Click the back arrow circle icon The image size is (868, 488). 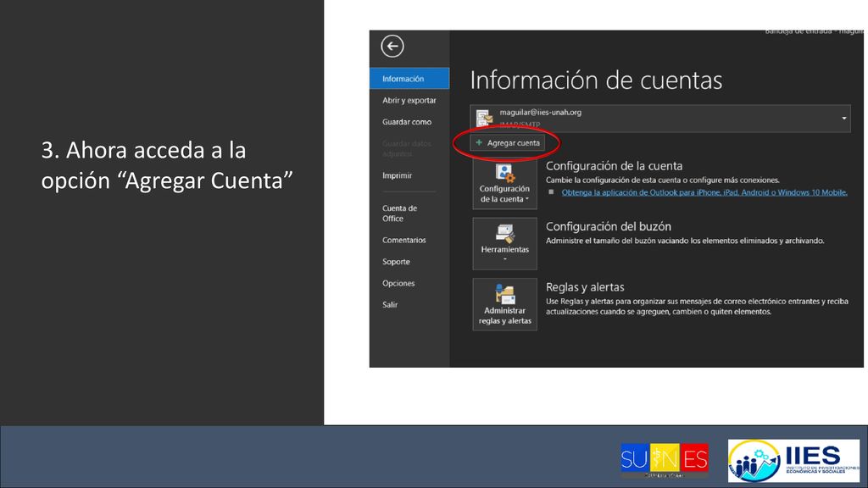click(x=392, y=46)
